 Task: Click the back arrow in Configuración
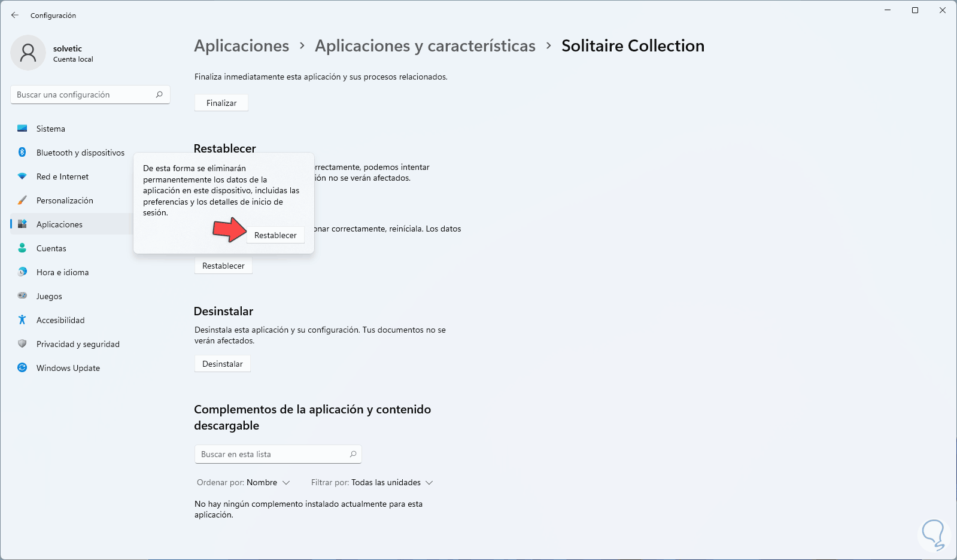point(15,15)
